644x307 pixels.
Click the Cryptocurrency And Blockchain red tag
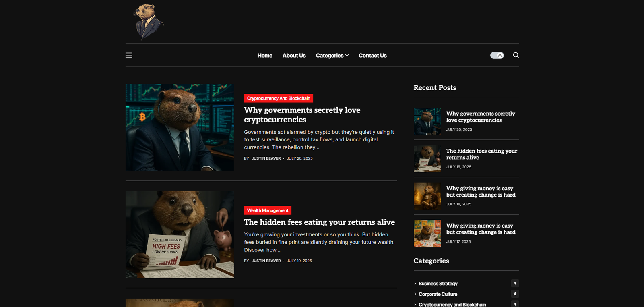[x=279, y=98]
